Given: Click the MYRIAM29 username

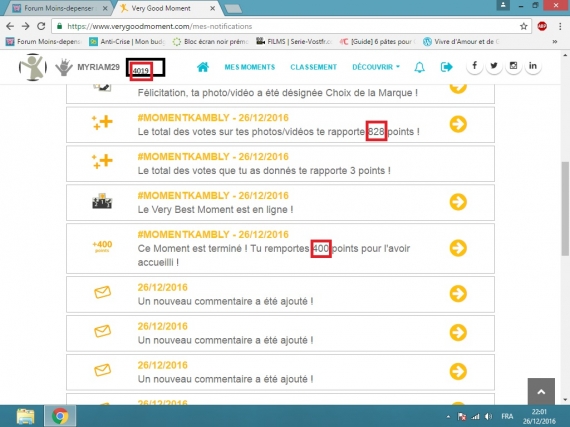Looking at the screenshot, I should [99, 67].
